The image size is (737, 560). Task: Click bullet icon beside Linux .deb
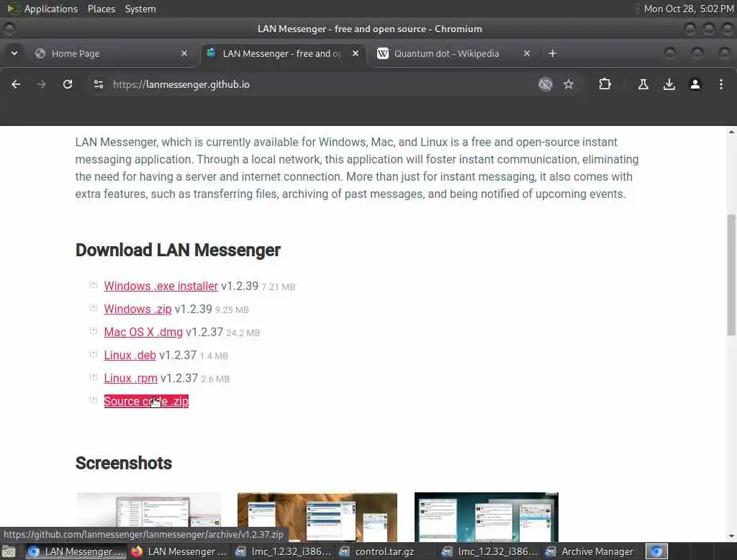[x=94, y=353]
